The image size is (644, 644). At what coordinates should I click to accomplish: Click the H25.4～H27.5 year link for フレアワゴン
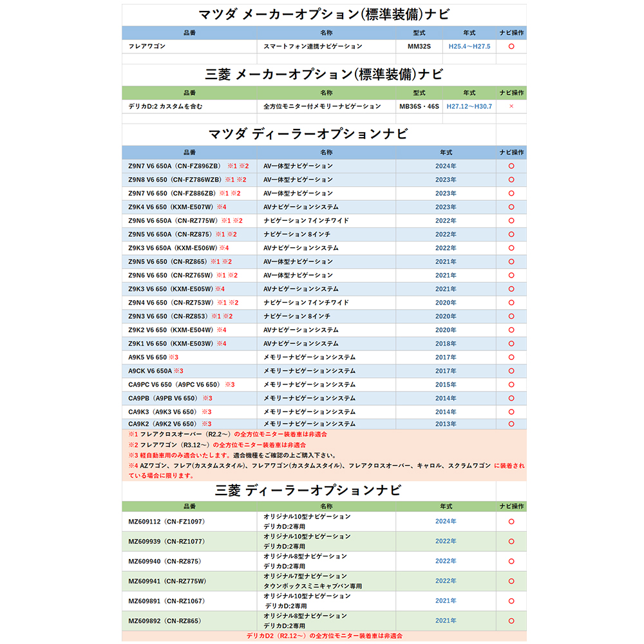(x=468, y=46)
